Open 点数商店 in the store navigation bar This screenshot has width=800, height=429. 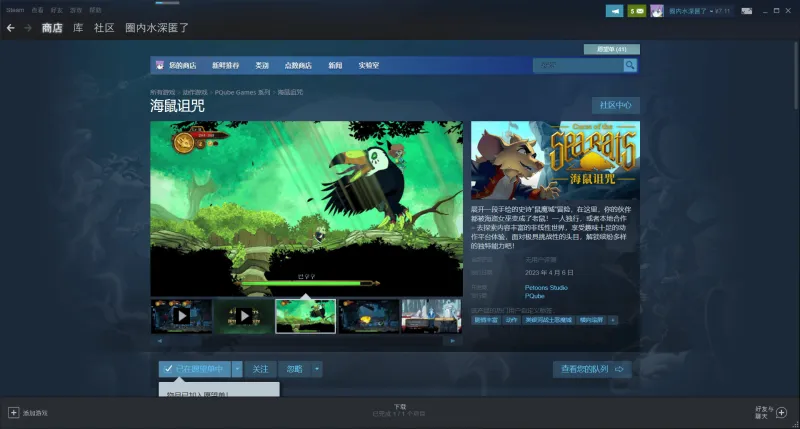pos(298,65)
